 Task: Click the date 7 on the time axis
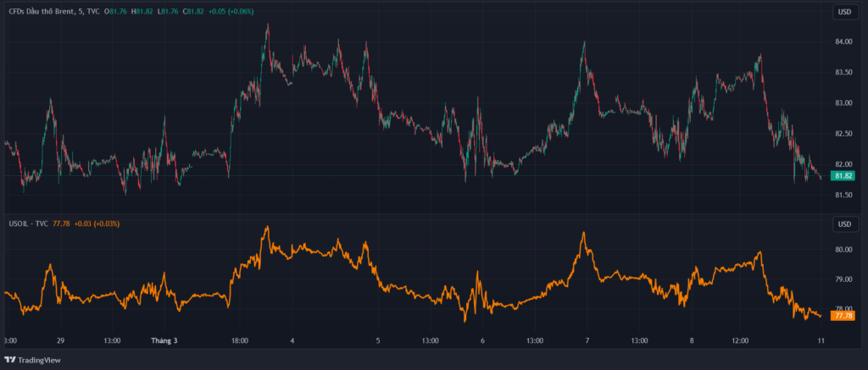(587, 340)
